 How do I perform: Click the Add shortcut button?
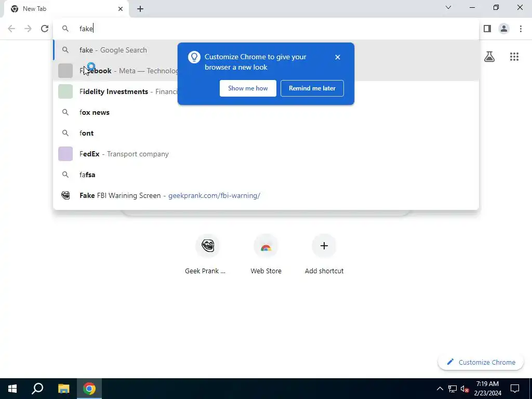pyautogui.click(x=324, y=254)
